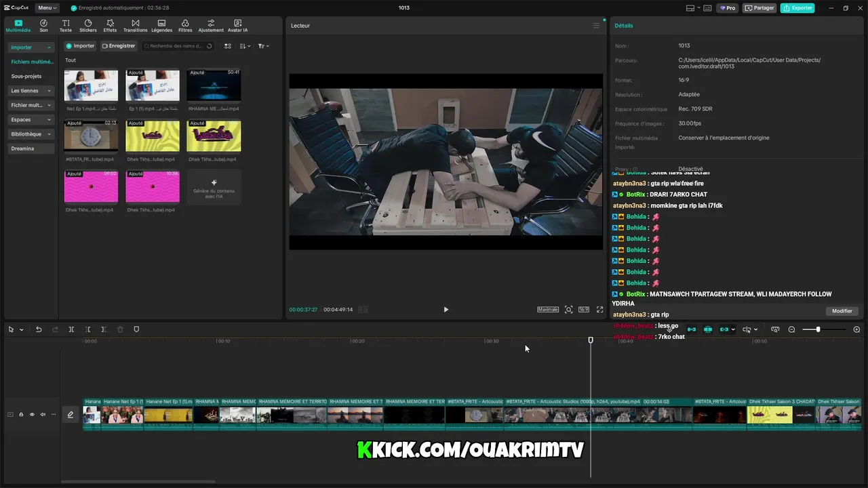Zoom in the timeline
This screenshot has height=488, width=868.
(856, 329)
